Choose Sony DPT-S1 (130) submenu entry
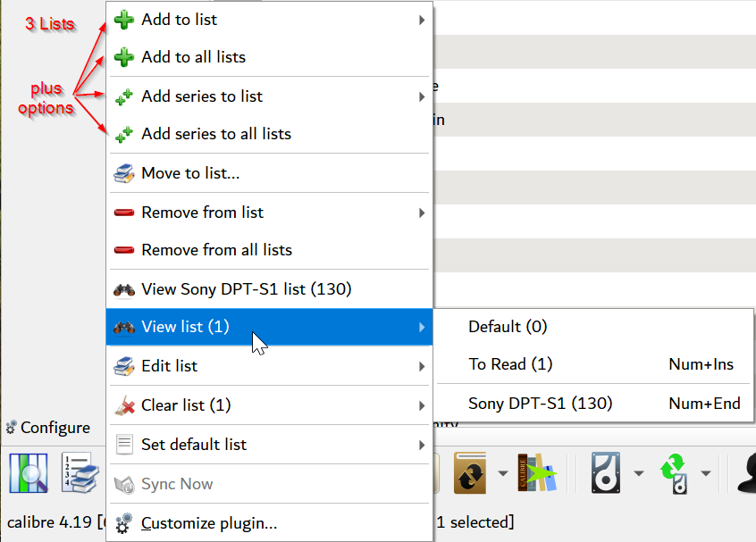The image size is (756, 542). tap(540, 404)
